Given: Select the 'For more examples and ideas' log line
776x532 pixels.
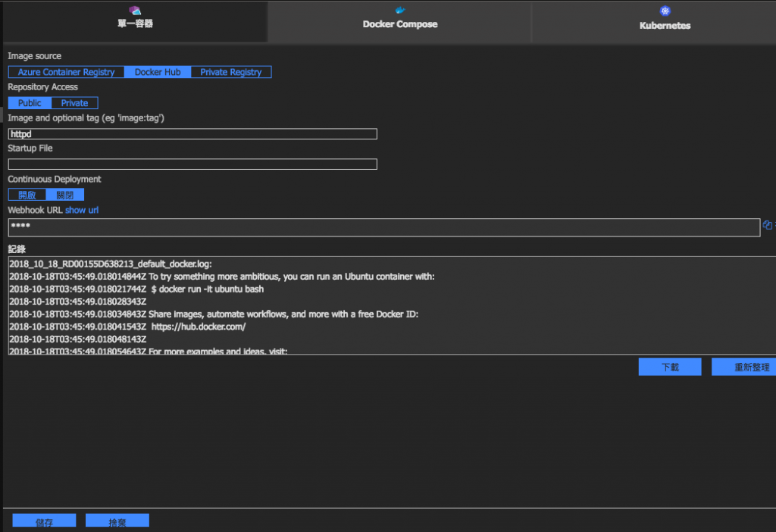Looking at the screenshot, I should [x=148, y=351].
